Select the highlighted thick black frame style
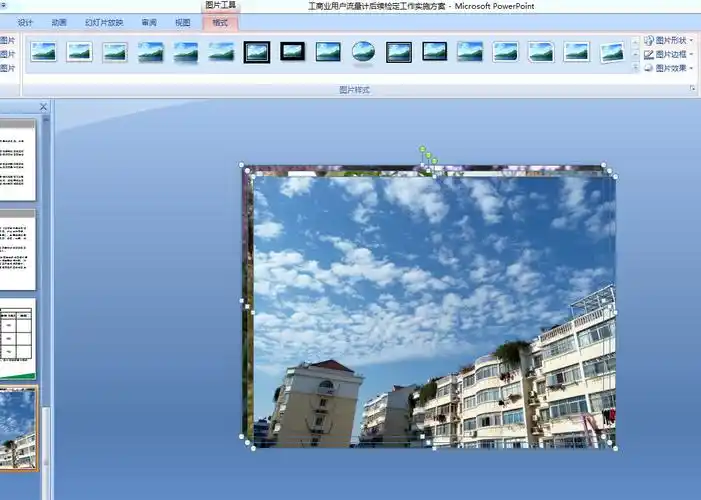This screenshot has width=701, height=500. tap(257, 52)
